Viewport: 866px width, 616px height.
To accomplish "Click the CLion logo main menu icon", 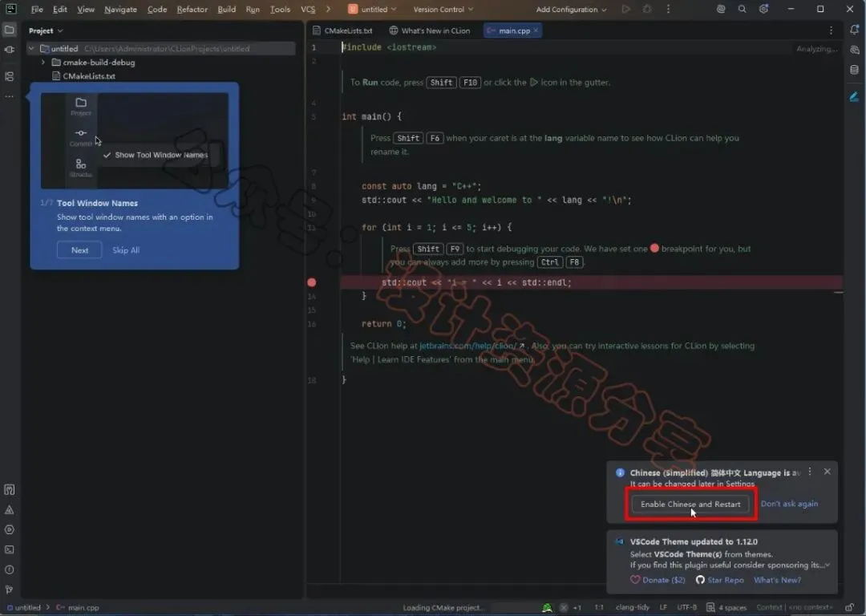I will coord(10,9).
